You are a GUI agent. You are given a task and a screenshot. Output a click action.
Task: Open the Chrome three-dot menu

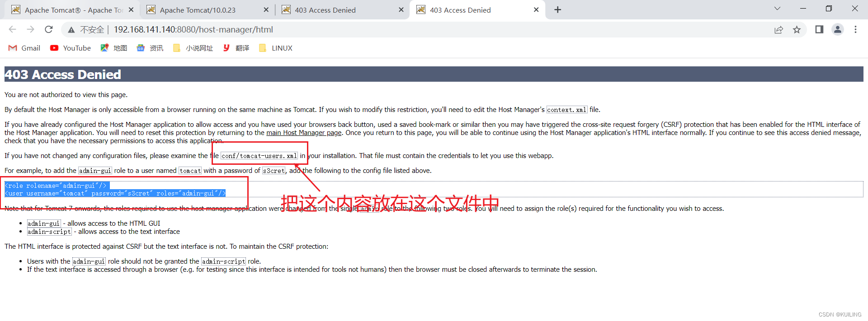pyautogui.click(x=855, y=29)
